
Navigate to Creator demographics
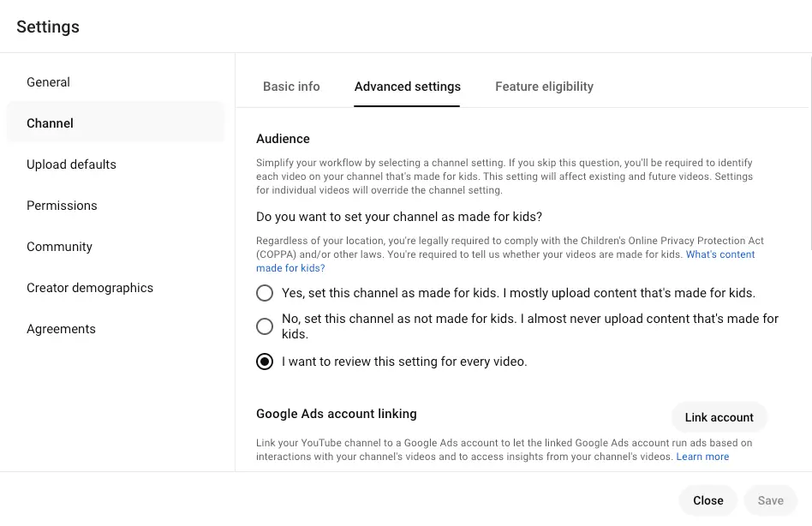coord(90,288)
